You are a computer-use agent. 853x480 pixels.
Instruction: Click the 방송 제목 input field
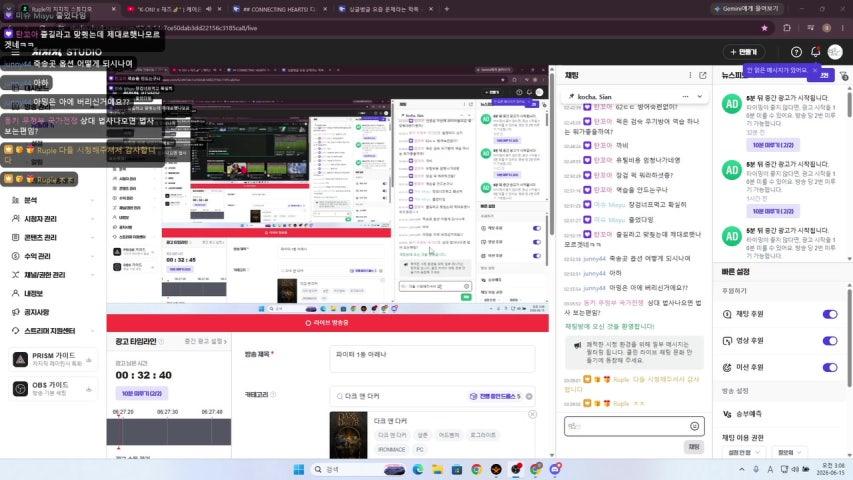(432, 360)
